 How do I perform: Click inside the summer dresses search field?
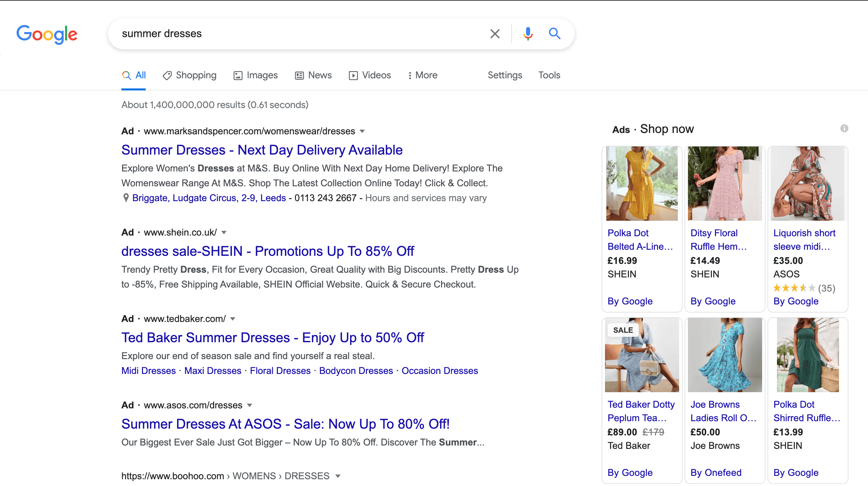[x=300, y=34]
